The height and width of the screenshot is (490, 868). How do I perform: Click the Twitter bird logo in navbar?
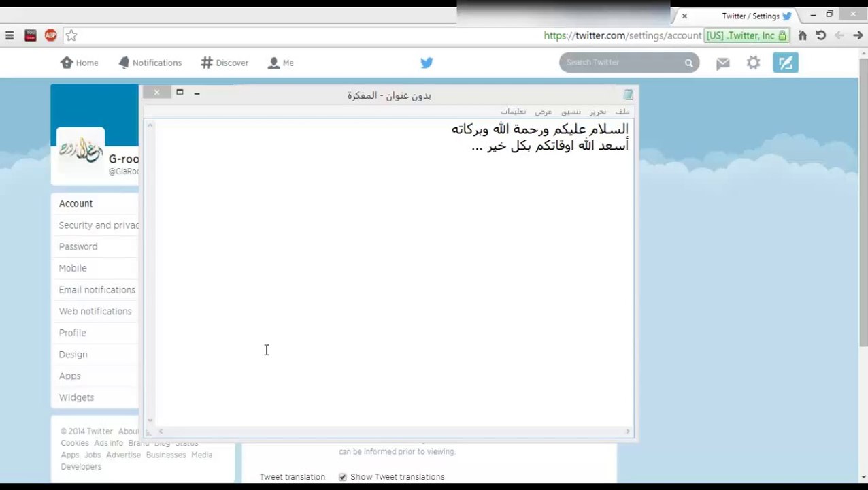click(427, 63)
